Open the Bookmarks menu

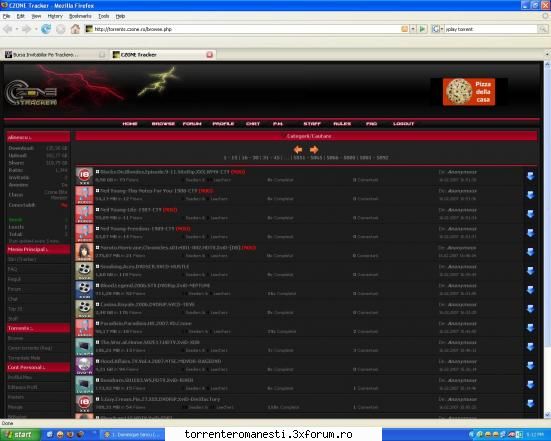[x=80, y=16]
